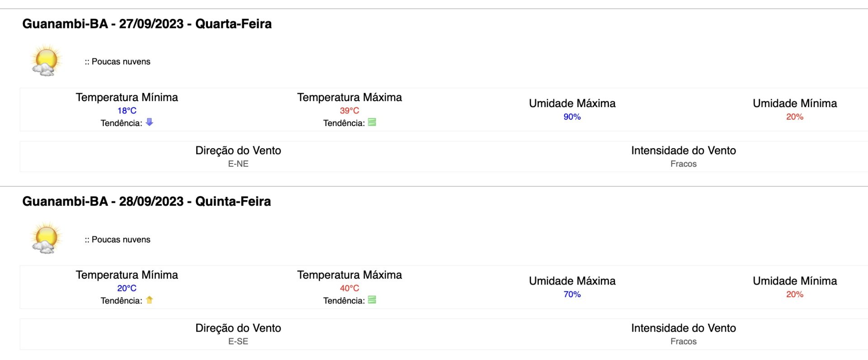This screenshot has width=868, height=360.
Task: Click the green stable trend icon for 39°C
Action: tap(372, 122)
